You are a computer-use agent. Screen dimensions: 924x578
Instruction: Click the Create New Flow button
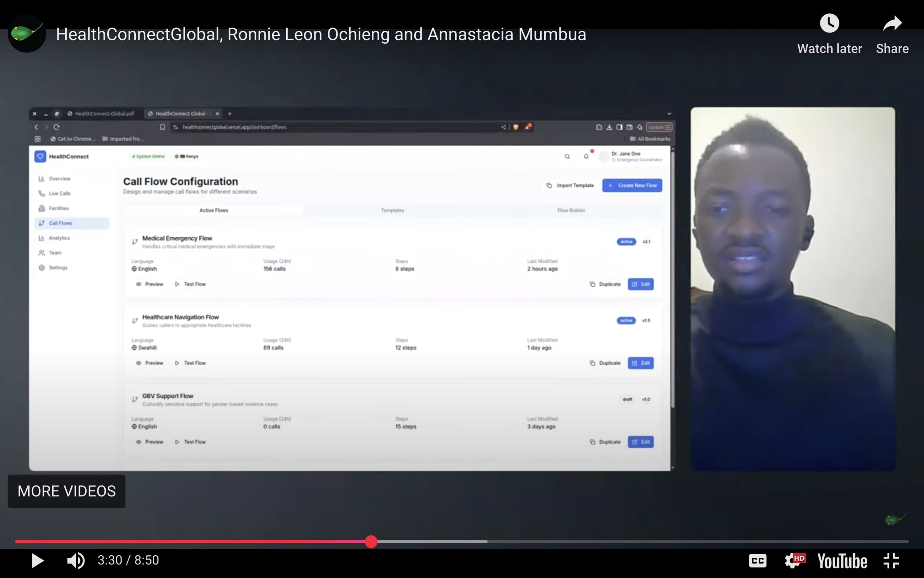click(x=632, y=185)
